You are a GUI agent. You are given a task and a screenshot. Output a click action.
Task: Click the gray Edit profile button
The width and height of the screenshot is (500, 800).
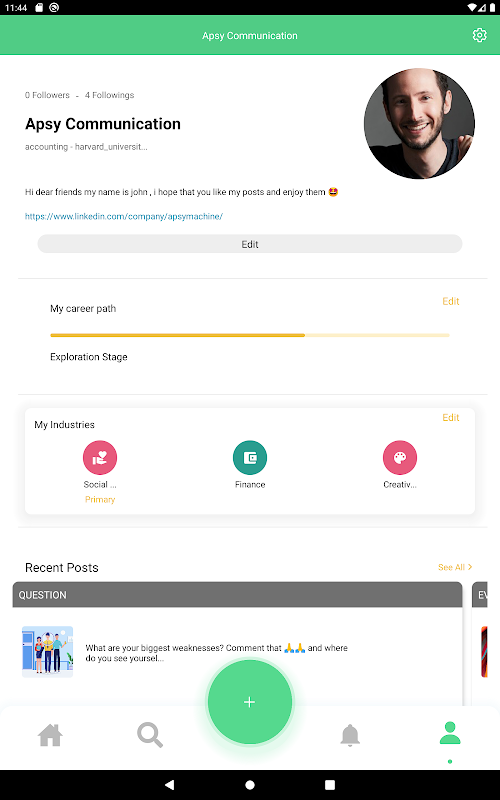[x=250, y=244]
